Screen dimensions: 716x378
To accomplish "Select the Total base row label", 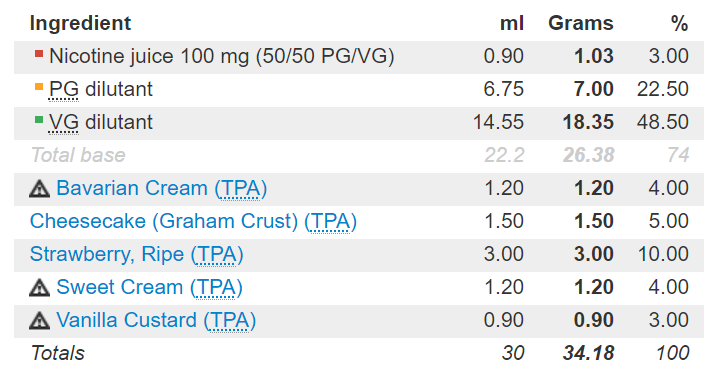I will 78,155.
